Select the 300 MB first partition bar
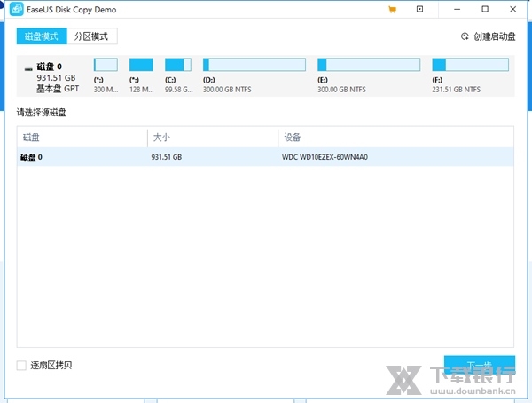This screenshot has width=532, height=403. (x=106, y=65)
